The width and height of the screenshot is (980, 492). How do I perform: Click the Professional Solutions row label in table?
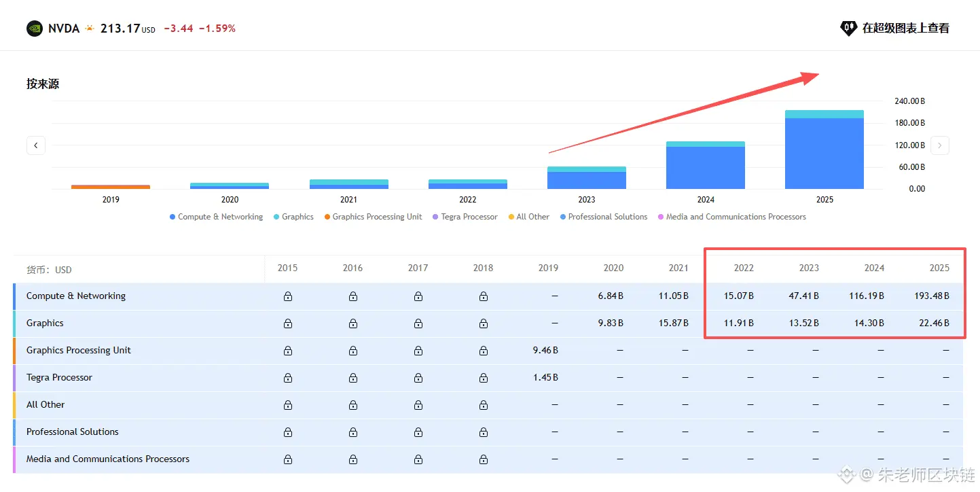point(73,432)
